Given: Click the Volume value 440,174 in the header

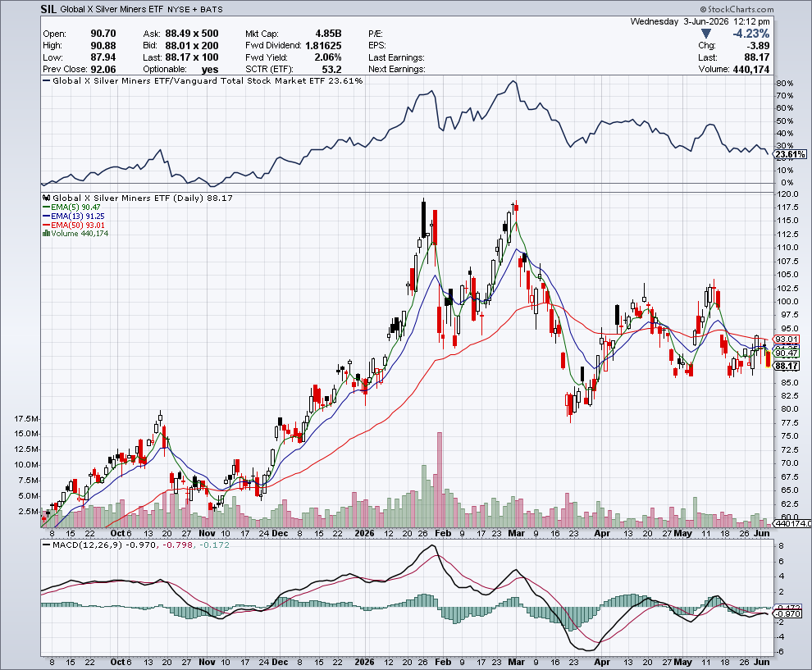Looking at the screenshot, I should 751,70.
